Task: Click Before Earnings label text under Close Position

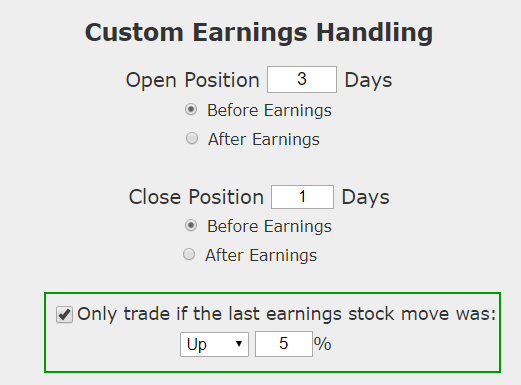Action: (x=269, y=226)
